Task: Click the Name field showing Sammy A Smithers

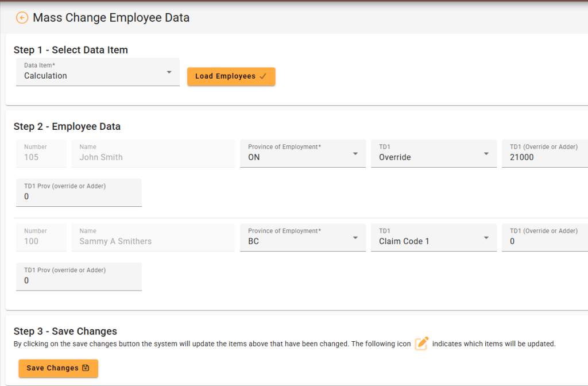Action: tap(153, 238)
